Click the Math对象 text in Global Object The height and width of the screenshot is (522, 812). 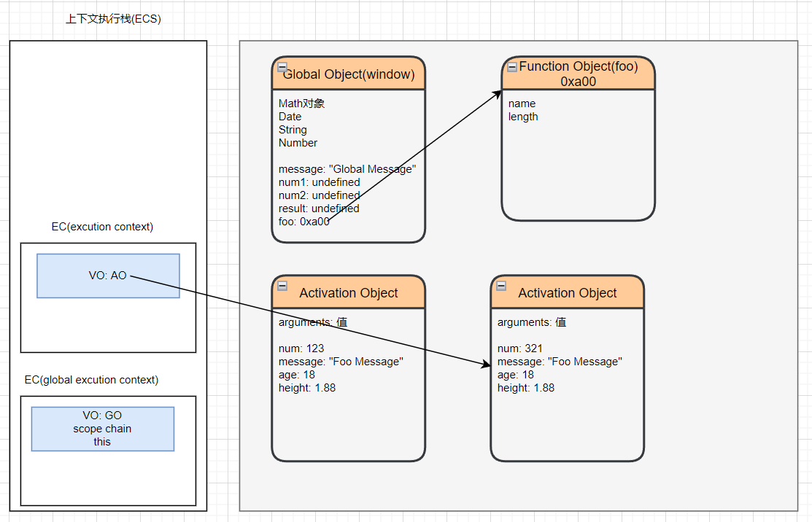[301, 104]
